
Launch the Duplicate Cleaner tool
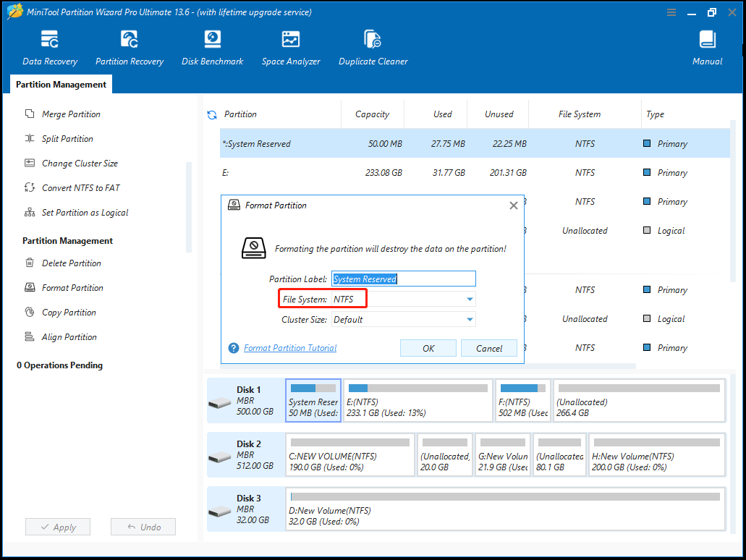[373, 47]
